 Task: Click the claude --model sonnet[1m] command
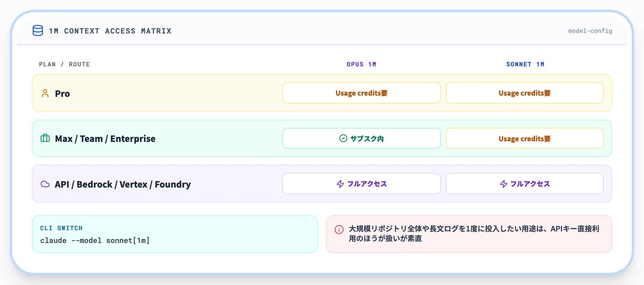click(x=95, y=241)
